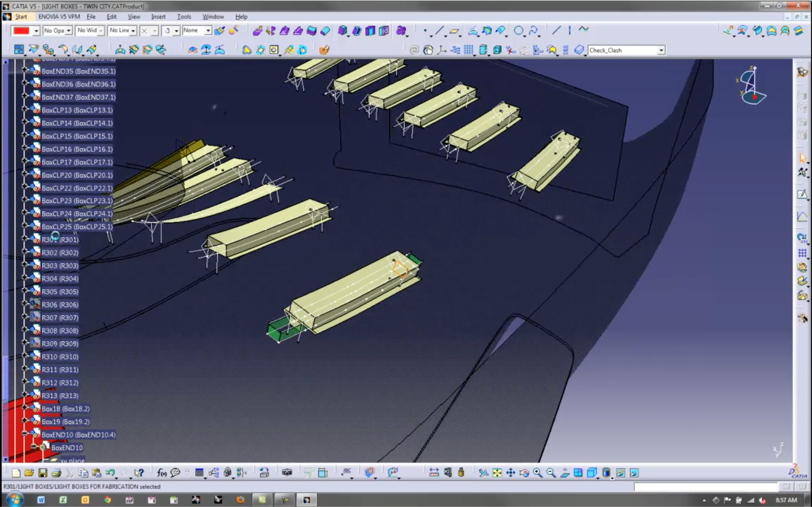Viewport: 812px width, 507px height.
Task: Open the Tools menu
Action: (x=184, y=16)
